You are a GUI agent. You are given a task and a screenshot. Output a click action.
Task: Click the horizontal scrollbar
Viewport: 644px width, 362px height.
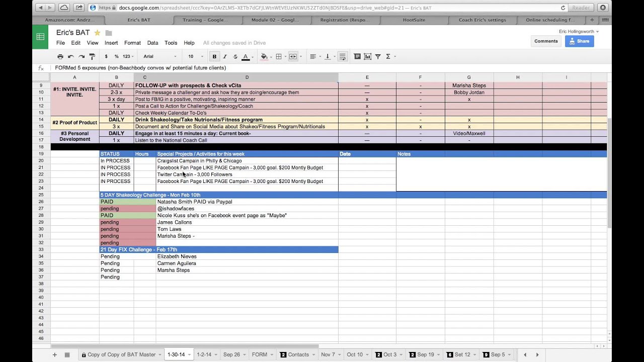click(x=185, y=346)
